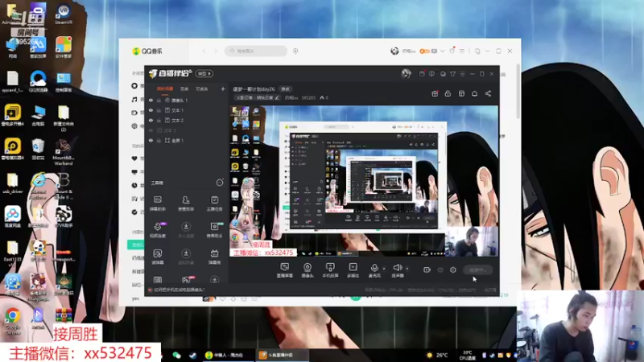Switch to the third scene tab

pos(202,88)
